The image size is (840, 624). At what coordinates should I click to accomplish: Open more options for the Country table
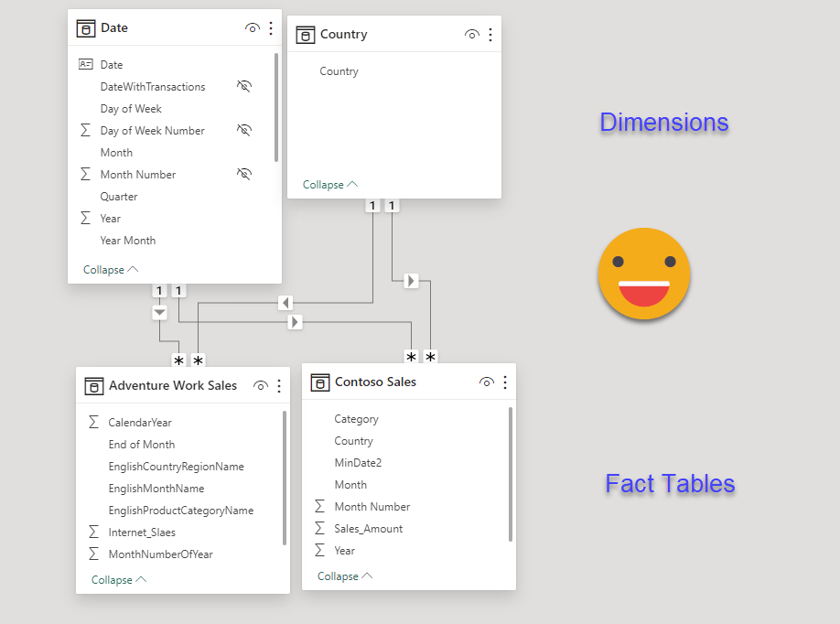click(x=490, y=35)
